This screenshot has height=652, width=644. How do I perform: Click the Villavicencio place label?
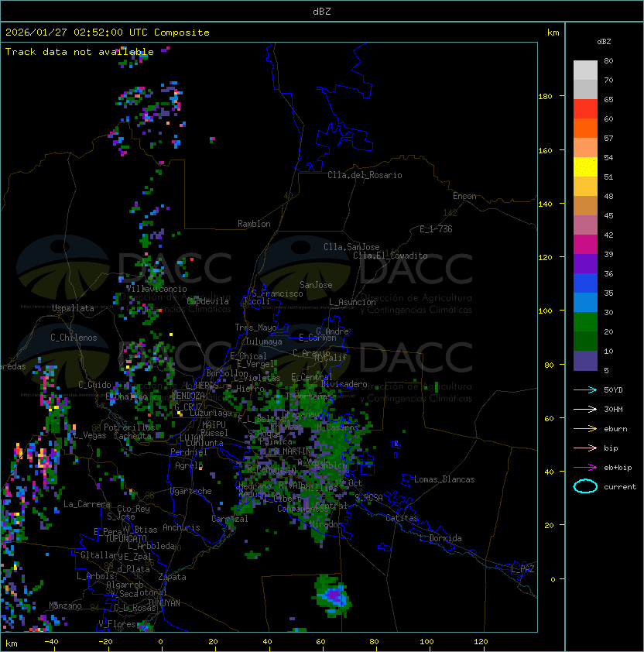point(156,289)
